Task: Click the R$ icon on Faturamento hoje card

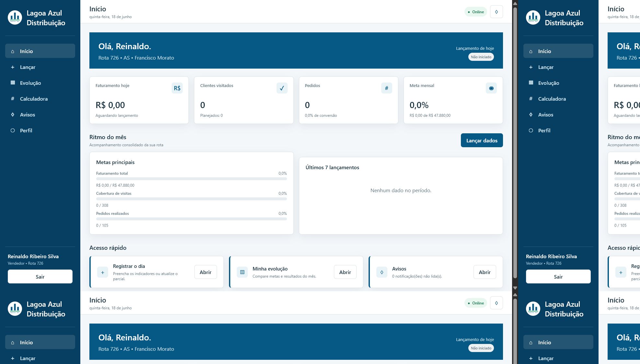Action: (177, 88)
